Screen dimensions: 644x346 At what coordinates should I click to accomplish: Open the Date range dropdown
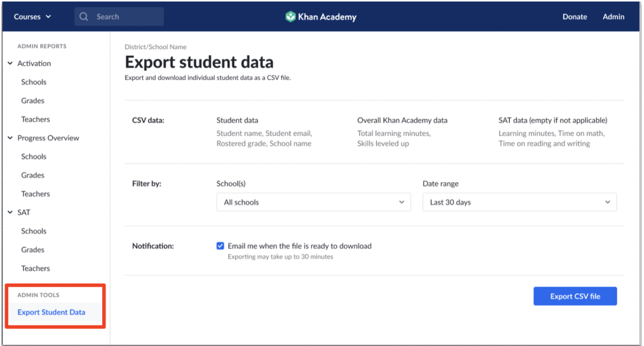tap(520, 202)
